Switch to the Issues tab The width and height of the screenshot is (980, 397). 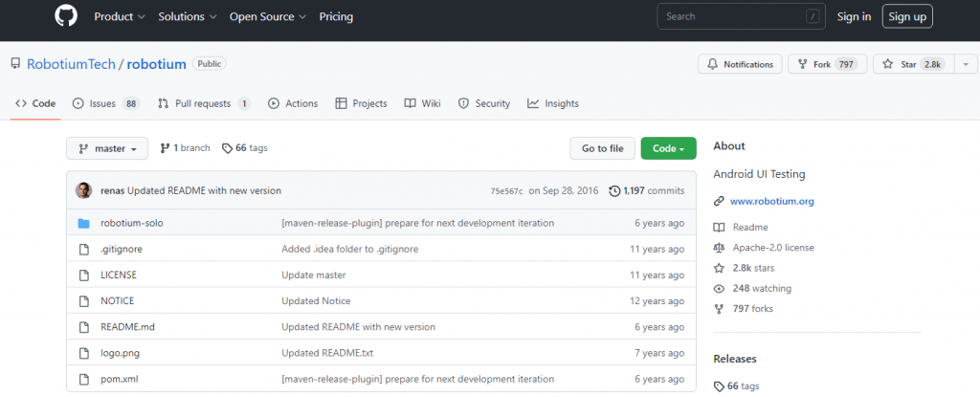pos(106,103)
